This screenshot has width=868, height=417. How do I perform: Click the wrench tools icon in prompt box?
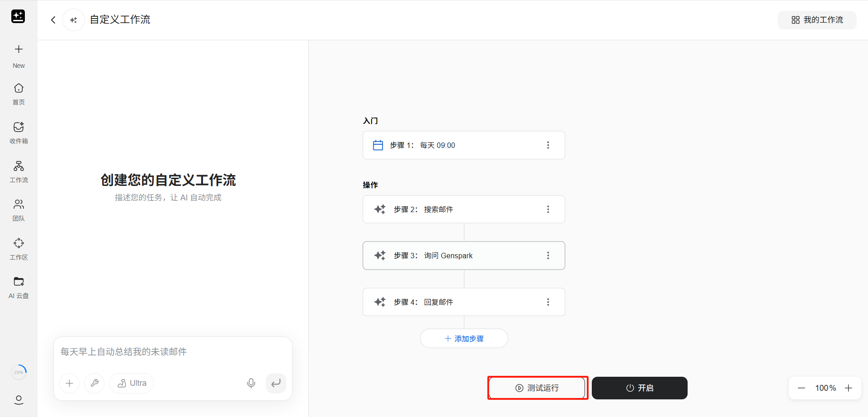[94, 384]
